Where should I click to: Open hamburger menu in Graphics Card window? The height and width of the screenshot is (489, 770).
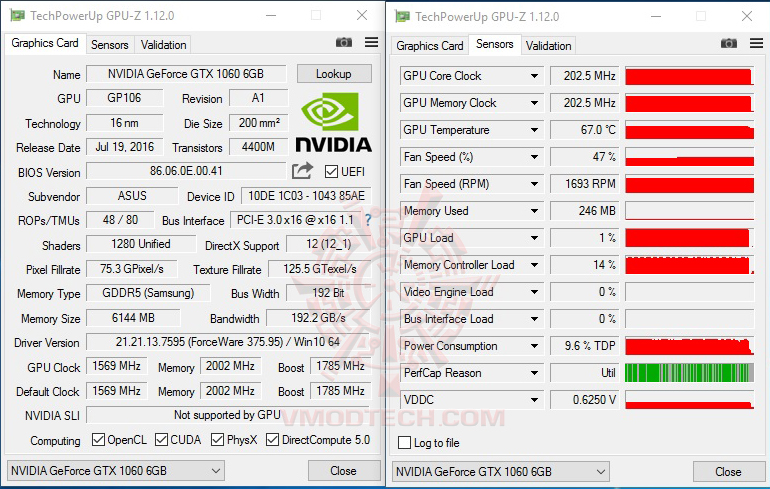(371, 42)
